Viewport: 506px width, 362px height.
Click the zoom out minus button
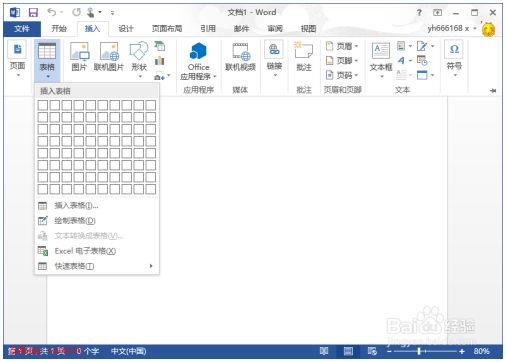pos(389,351)
